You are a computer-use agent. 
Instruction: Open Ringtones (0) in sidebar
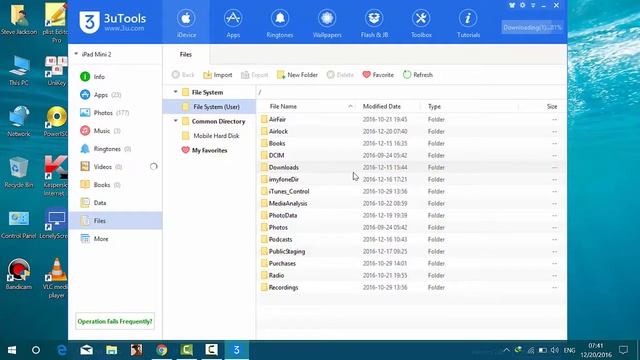[115, 149]
